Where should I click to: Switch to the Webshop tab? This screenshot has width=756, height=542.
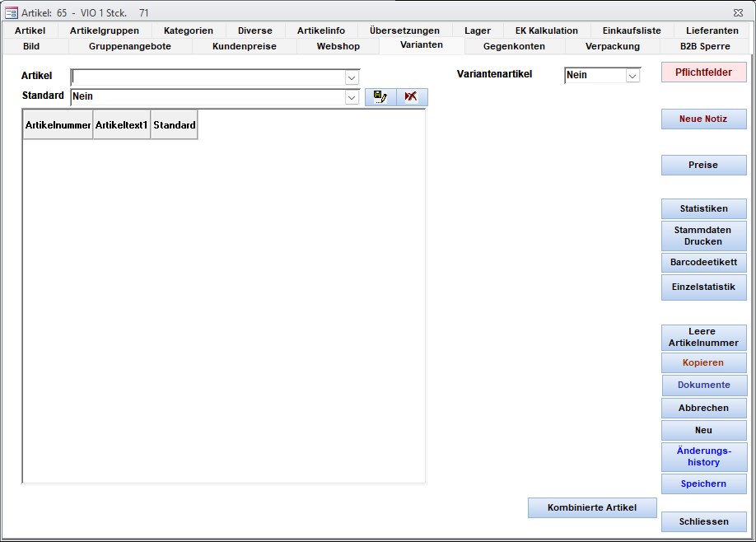[338, 46]
